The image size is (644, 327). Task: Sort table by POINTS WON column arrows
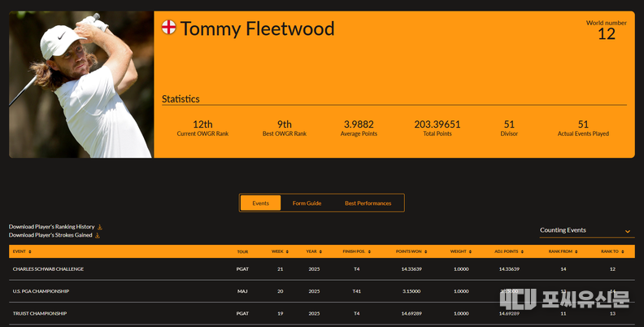point(425,251)
